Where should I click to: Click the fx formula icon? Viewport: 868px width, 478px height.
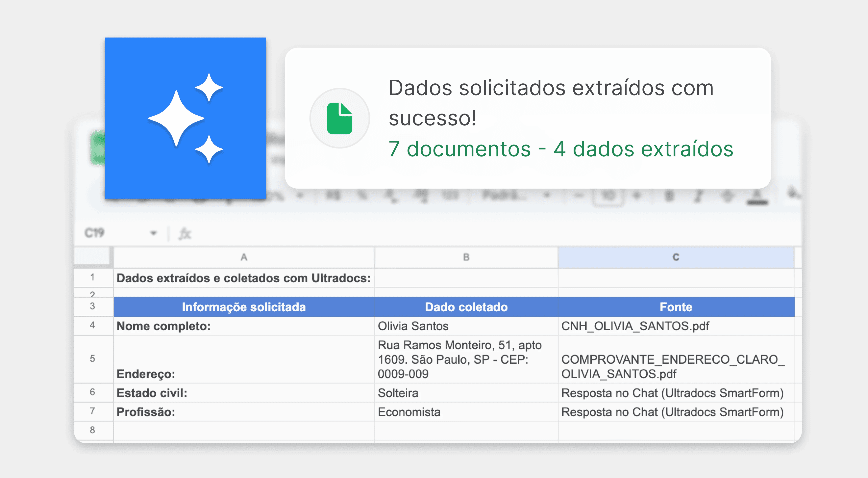[185, 233]
